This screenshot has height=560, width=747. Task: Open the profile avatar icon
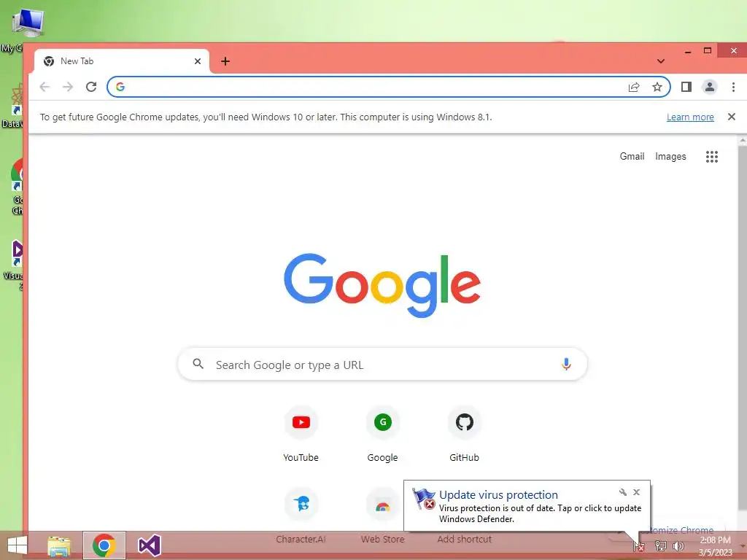[709, 87]
